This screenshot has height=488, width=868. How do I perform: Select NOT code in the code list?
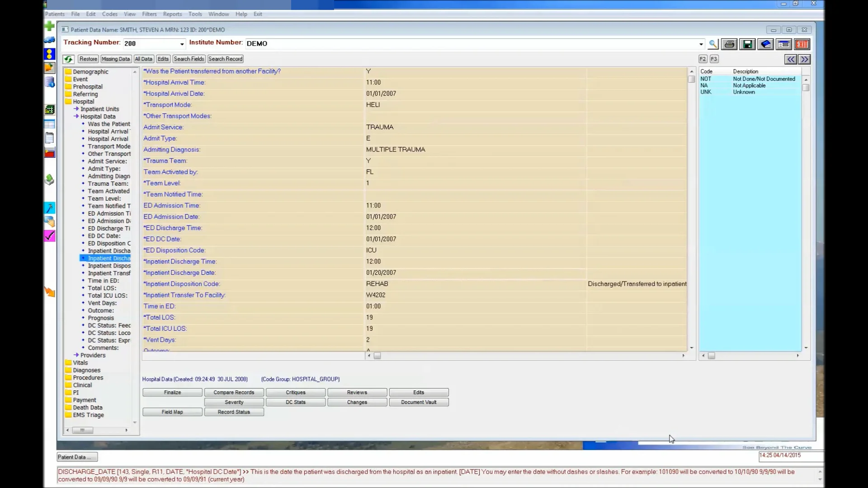coord(707,78)
